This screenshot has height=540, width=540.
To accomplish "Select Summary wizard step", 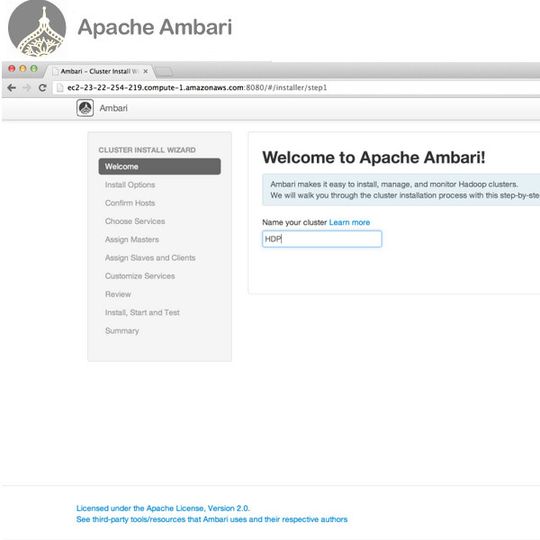I will tap(122, 331).
